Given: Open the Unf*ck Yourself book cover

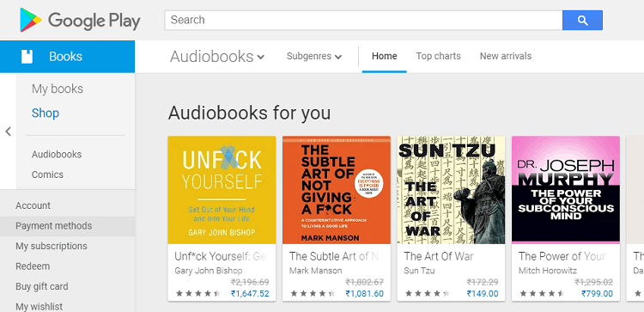Looking at the screenshot, I should 222,190.
